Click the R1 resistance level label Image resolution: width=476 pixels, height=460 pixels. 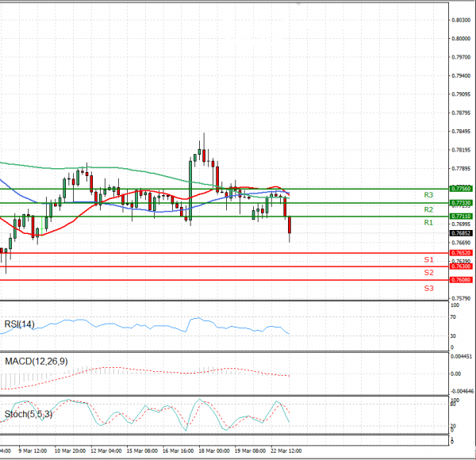[x=428, y=223]
